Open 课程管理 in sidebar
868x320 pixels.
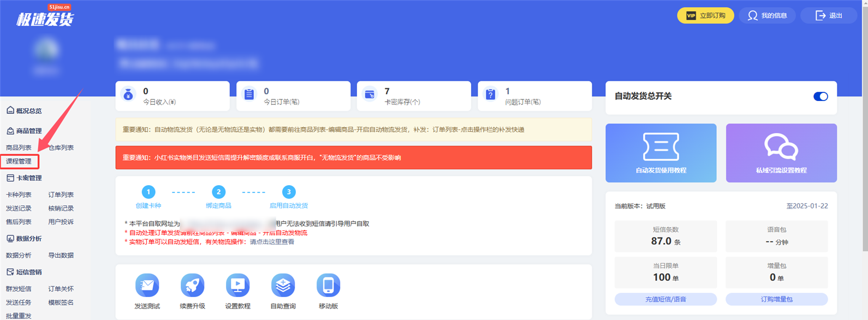click(x=19, y=162)
